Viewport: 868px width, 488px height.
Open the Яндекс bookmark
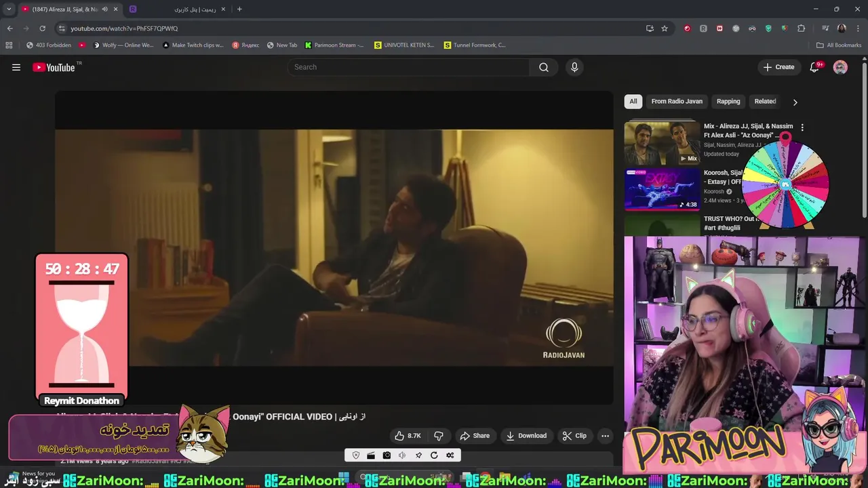[245, 45]
